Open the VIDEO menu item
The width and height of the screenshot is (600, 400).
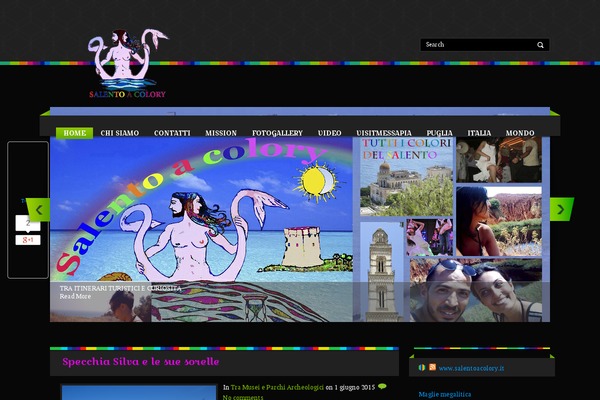329,133
